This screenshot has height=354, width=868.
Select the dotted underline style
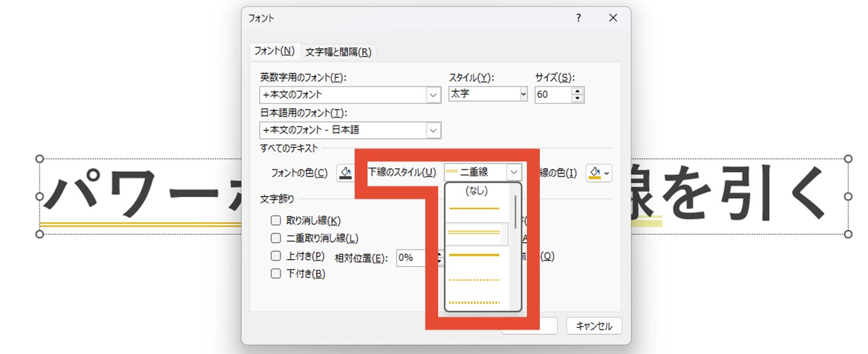pyautogui.click(x=474, y=279)
